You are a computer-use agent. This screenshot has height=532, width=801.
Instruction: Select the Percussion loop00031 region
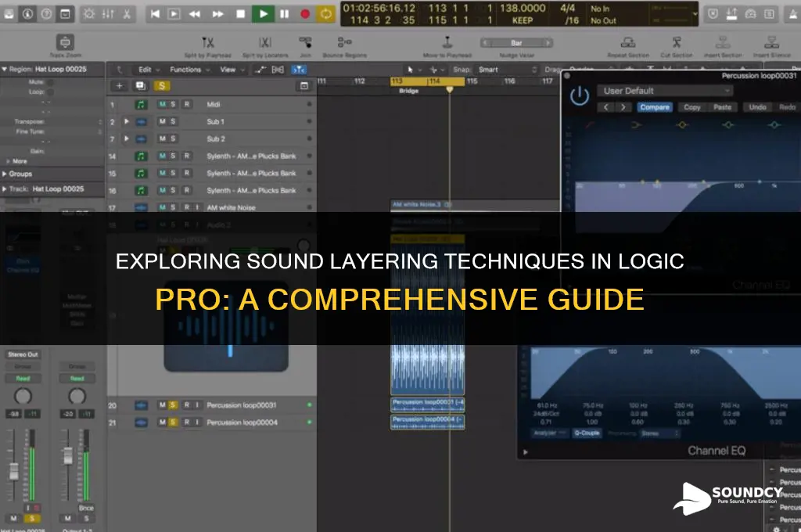pyautogui.click(x=428, y=404)
